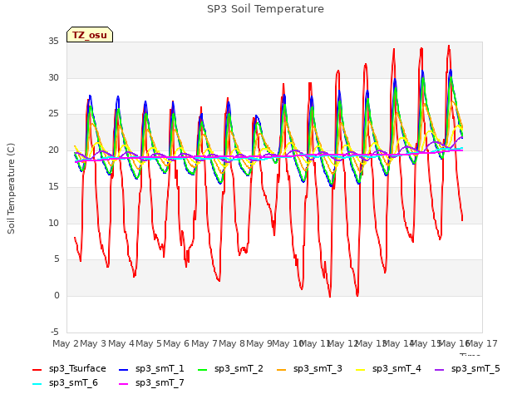This screenshot has height=399, width=532.
Task: Click the 10 y-axis tick label
Action: click(53, 224)
